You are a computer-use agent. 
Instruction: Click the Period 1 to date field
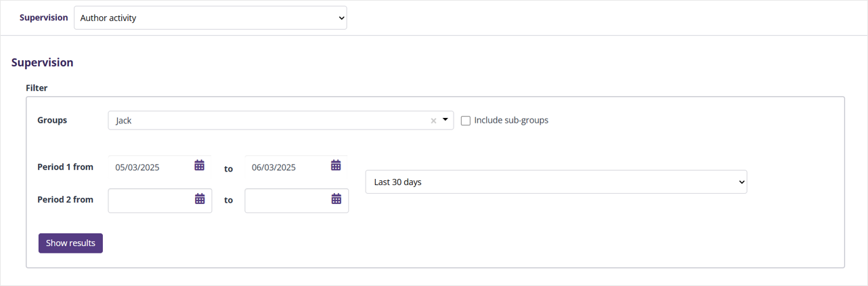(x=287, y=167)
